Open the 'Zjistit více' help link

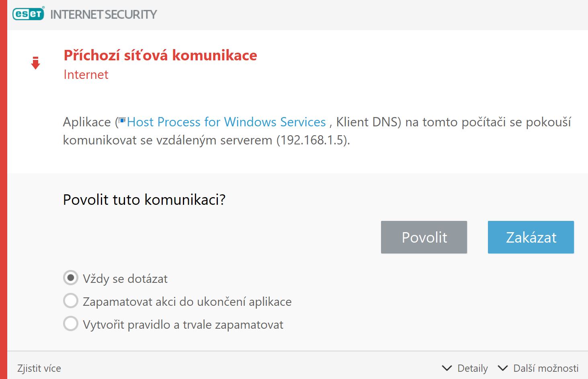point(39,368)
